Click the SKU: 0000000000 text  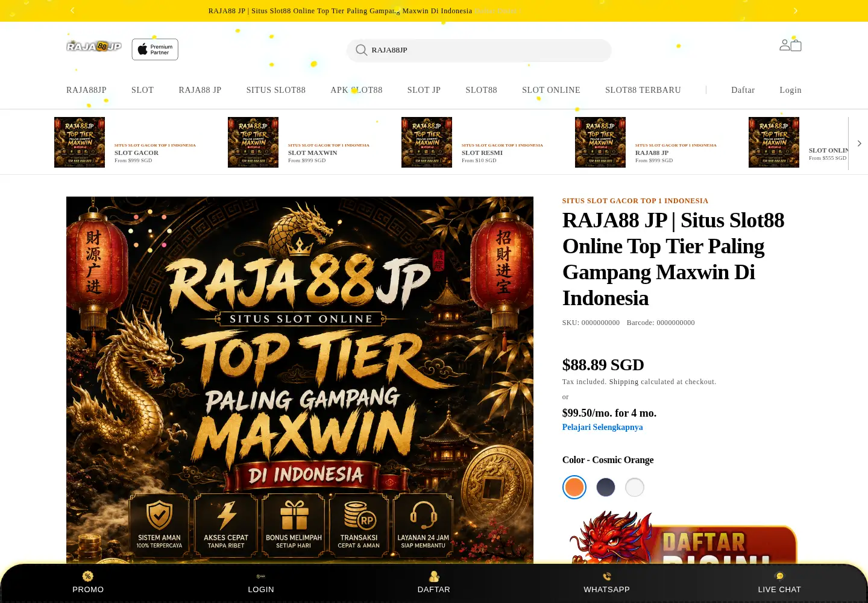pos(591,323)
